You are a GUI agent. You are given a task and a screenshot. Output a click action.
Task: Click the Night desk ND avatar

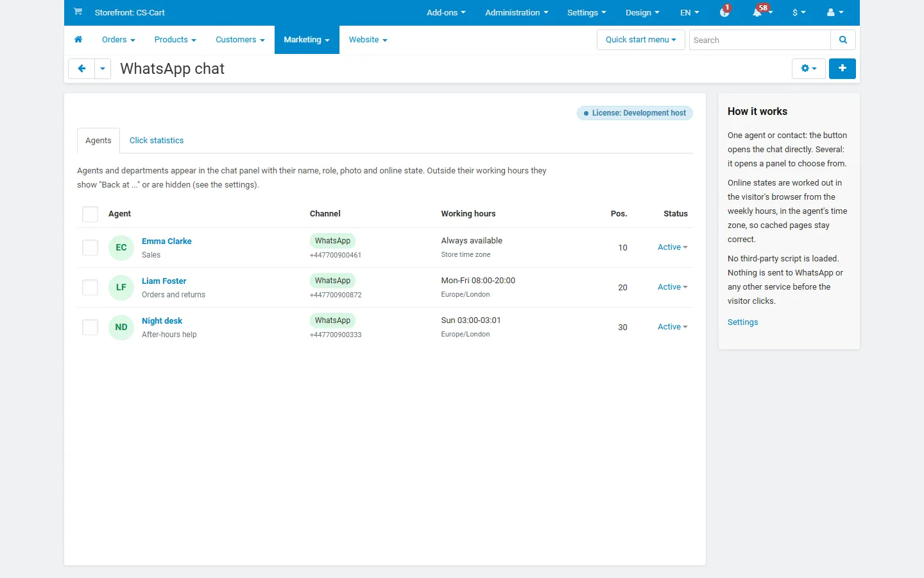click(x=121, y=328)
